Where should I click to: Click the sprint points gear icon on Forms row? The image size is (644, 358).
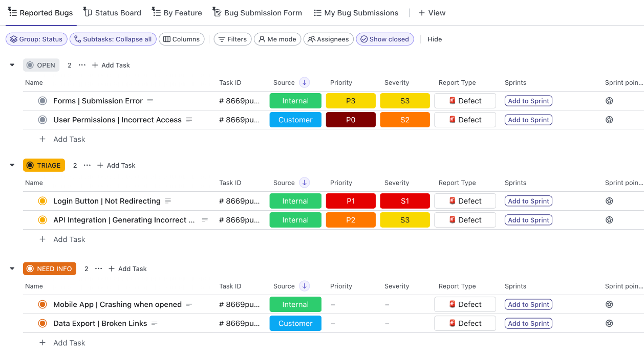(609, 100)
